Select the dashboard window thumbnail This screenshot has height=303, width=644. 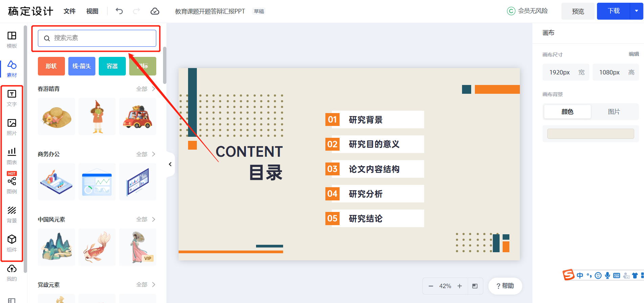coord(97,182)
